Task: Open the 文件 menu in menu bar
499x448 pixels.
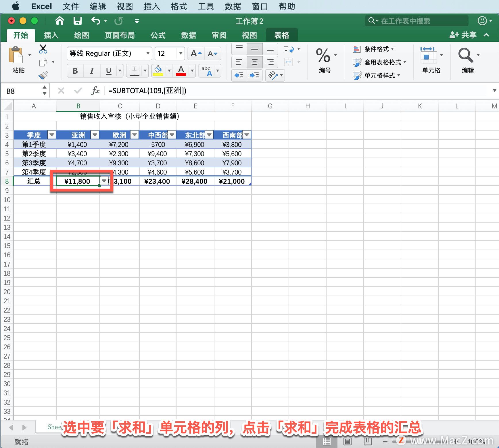Action: point(71,6)
